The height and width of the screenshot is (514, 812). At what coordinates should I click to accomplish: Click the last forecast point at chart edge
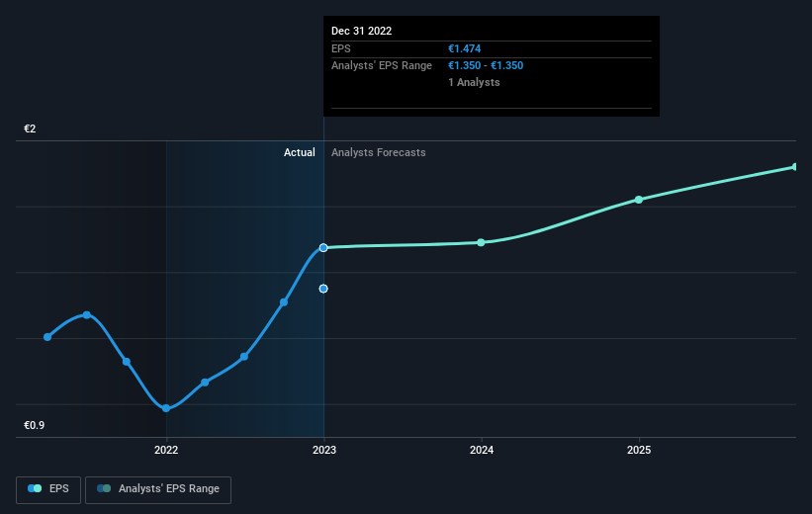[795, 167]
